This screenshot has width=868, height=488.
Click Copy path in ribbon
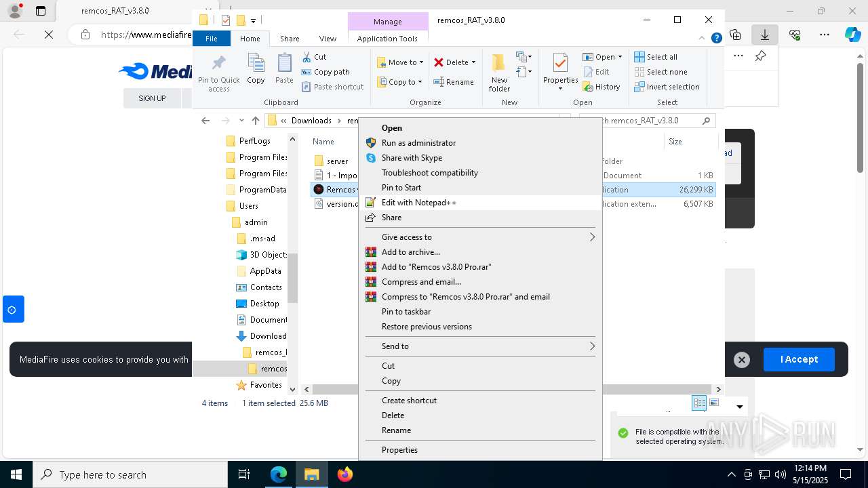325,72
